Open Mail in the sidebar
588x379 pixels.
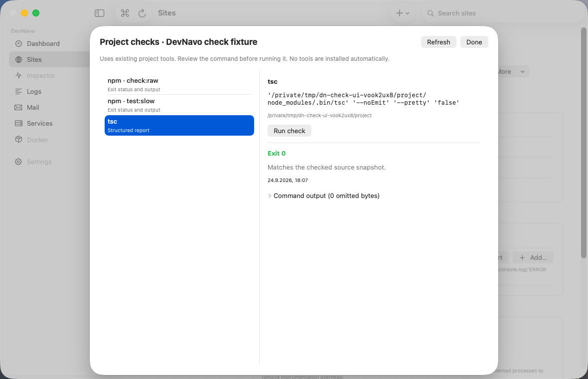50,107
